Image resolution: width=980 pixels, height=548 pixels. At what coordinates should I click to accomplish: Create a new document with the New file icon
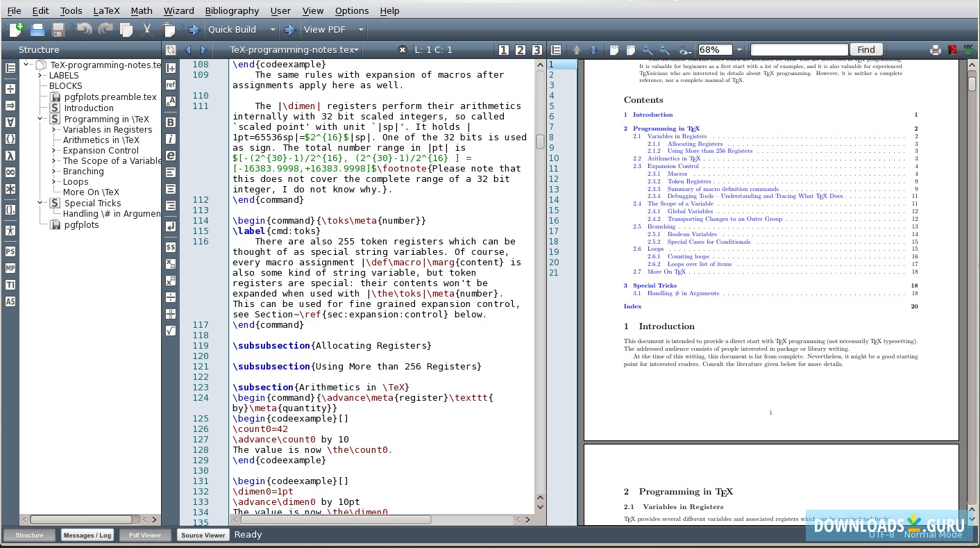click(x=16, y=29)
